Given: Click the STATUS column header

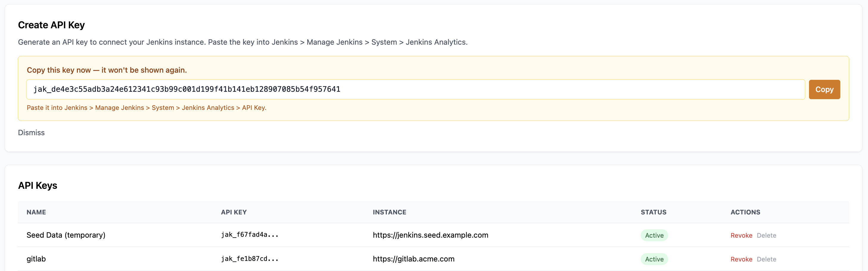Looking at the screenshot, I should coord(653,212).
